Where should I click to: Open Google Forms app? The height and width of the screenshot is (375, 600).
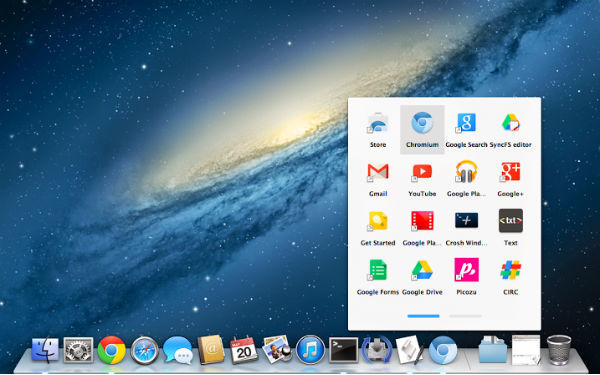(x=378, y=270)
